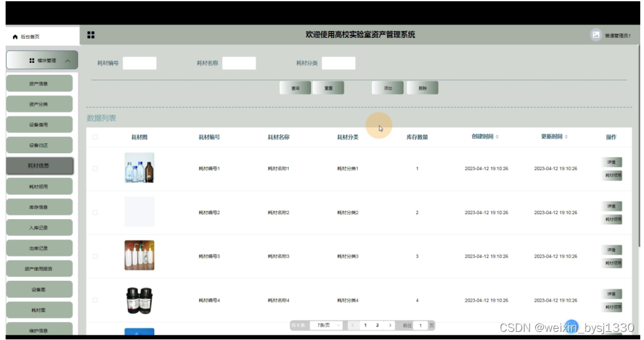Go to 后台首页 link
The width and height of the screenshot is (644, 340).
click(30, 37)
